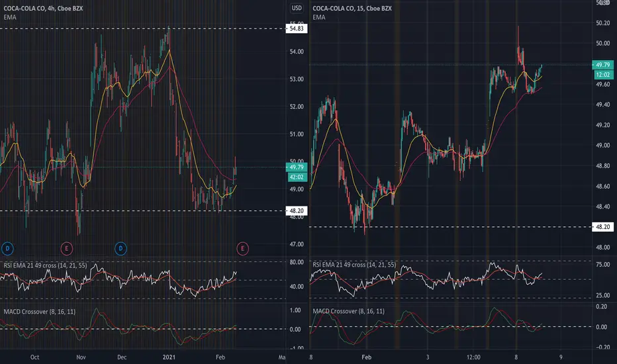The width and height of the screenshot is (617, 364).
Task: Select RSI EMA 21 49 cross legend on 4h chart
Action: 45,265
